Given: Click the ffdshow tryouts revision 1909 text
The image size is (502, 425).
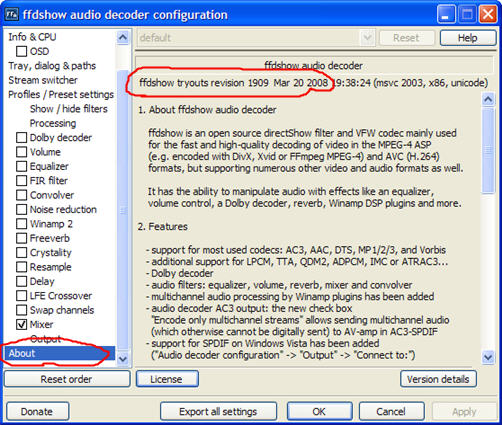Looking at the screenshot, I should coord(204,82).
